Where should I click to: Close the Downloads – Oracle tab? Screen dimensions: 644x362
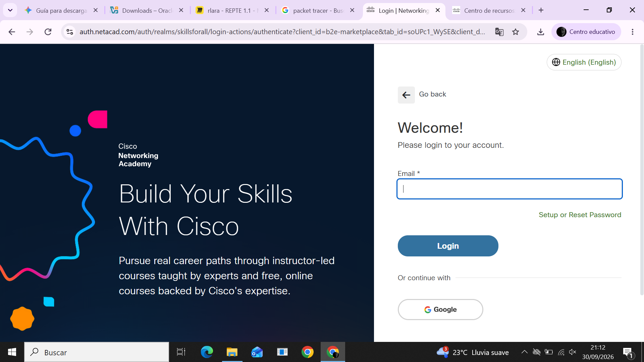click(x=181, y=10)
